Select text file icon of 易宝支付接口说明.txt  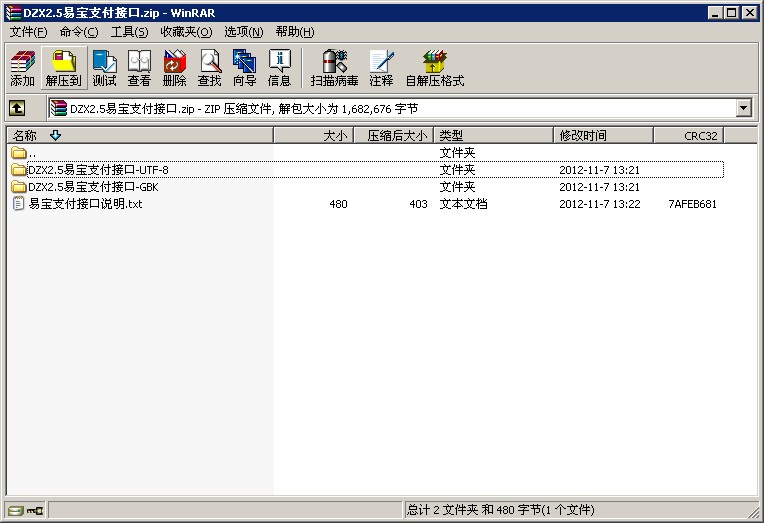click(x=19, y=204)
